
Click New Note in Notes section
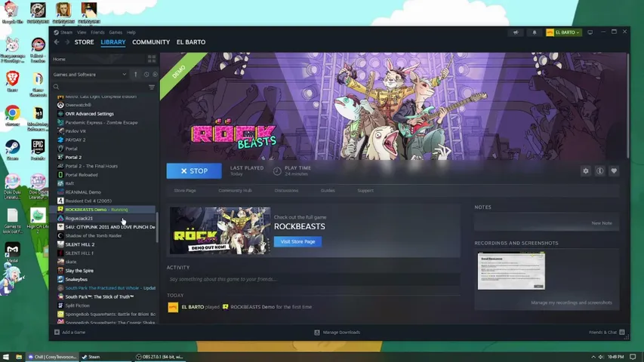(x=601, y=223)
